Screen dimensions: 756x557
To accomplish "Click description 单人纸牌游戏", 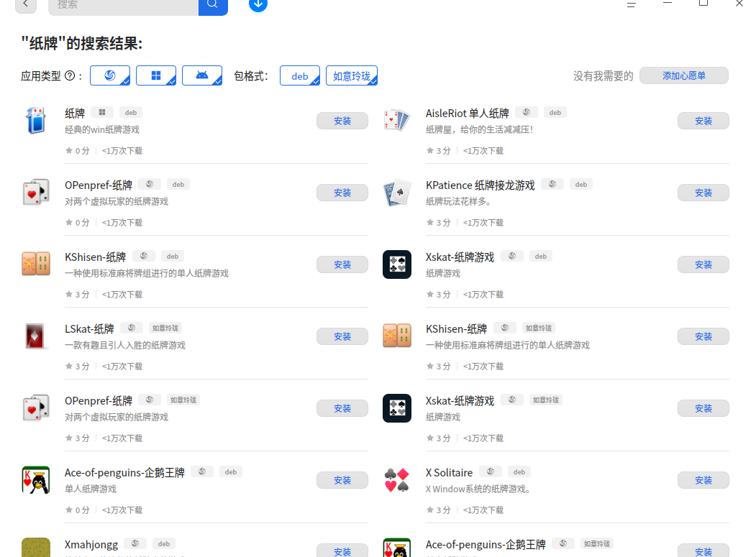I will (91, 489).
